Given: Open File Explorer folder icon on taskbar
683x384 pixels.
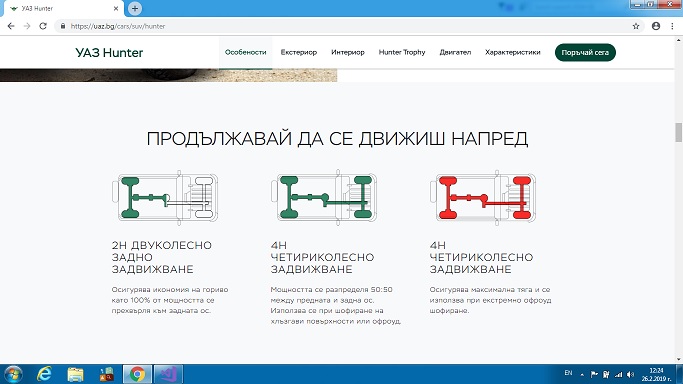Looking at the screenshot, I should coord(75,374).
